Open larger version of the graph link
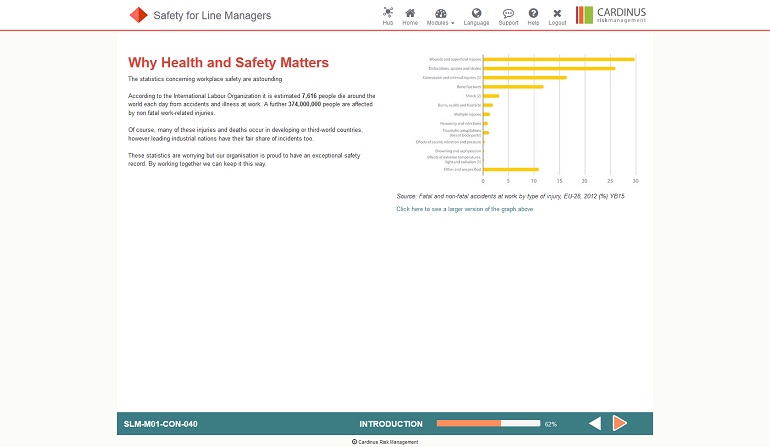Viewport: 770px width, 447px height. (465, 209)
